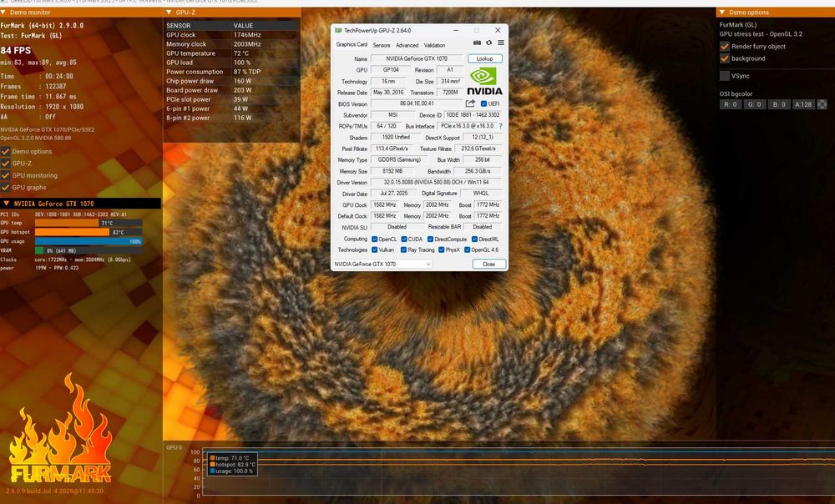Collapse the GPU-Z overlay panel header
The image size is (835, 504).
(169, 13)
